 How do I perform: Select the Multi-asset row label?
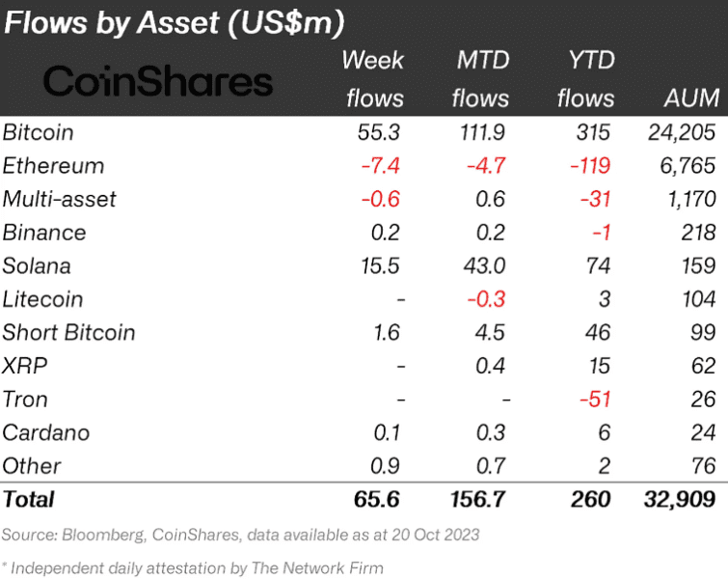(59, 199)
